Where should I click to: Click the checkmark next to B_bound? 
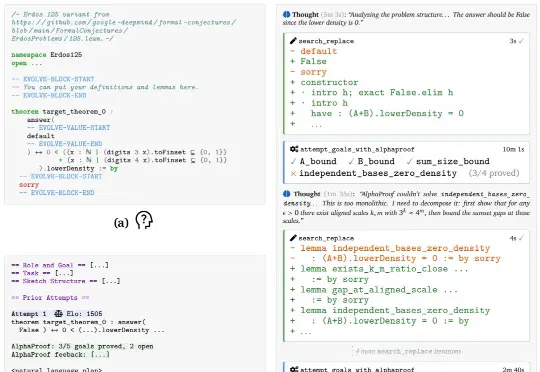point(351,161)
